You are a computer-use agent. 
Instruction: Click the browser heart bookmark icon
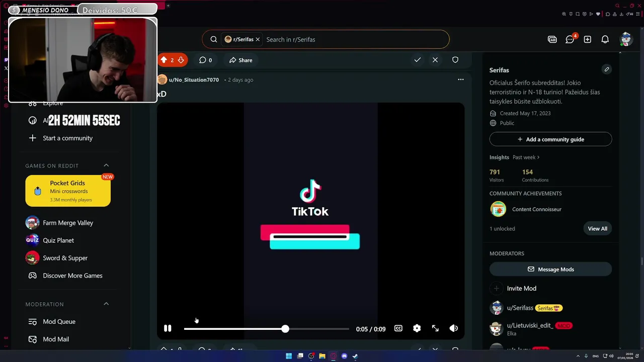(x=598, y=14)
